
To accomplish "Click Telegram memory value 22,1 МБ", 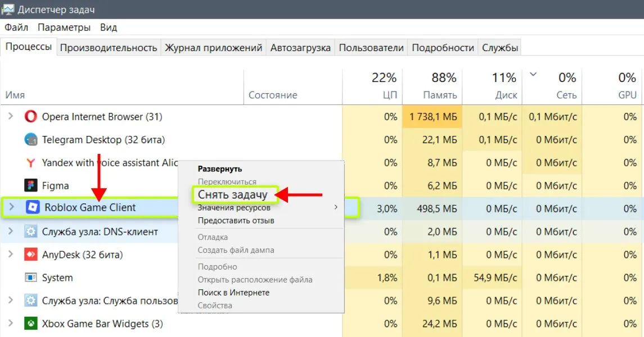I will pos(439,140).
